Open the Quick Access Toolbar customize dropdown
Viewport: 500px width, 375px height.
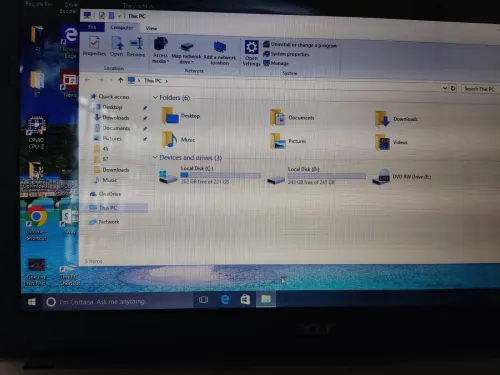click(x=119, y=16)
